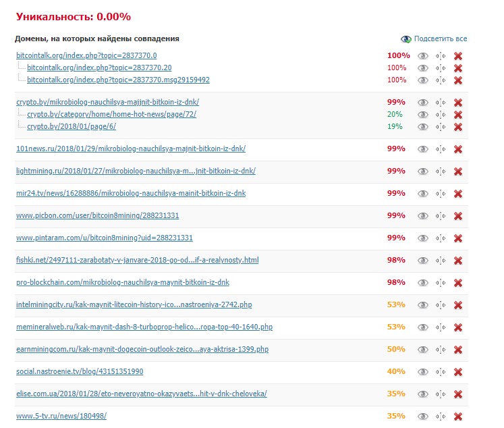504x428 pixels.
Task: Toggle eye icon for 101news.ru row
Action: [x=422, y=149]
